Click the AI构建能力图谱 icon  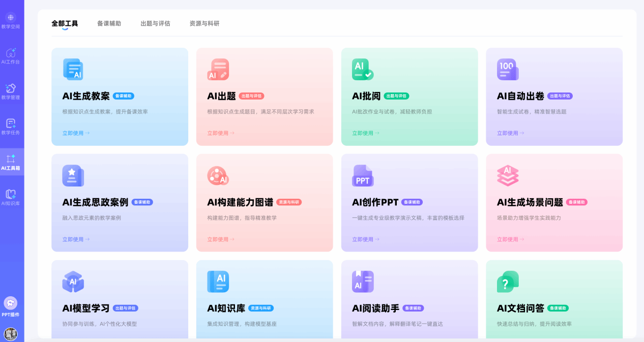(x=218, y=176)
